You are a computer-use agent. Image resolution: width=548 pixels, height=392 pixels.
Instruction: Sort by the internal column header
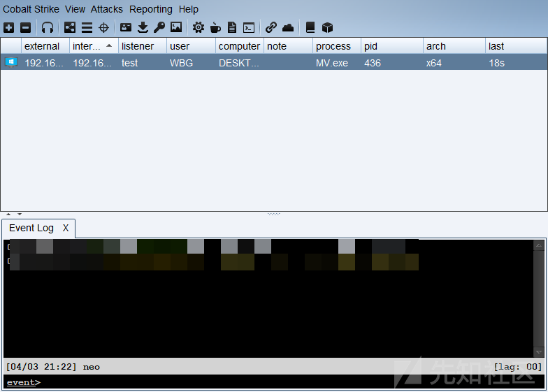pos(94,46)
